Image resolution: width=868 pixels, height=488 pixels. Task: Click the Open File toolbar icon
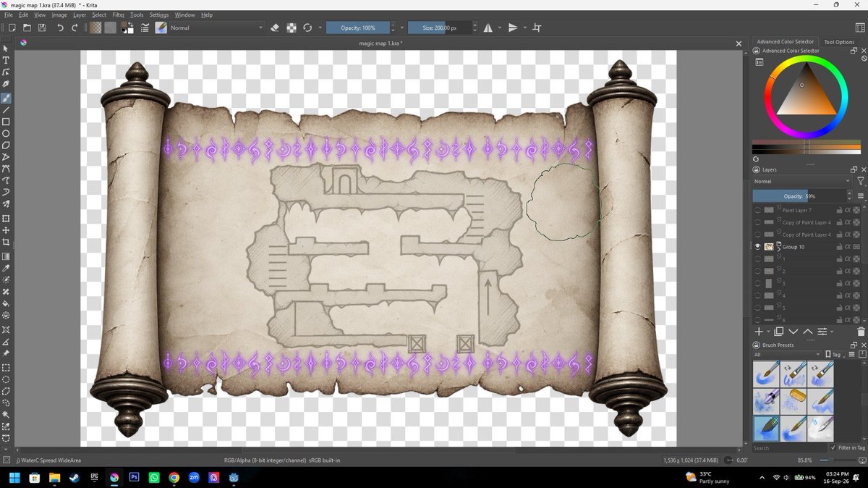tap(27, 28)
